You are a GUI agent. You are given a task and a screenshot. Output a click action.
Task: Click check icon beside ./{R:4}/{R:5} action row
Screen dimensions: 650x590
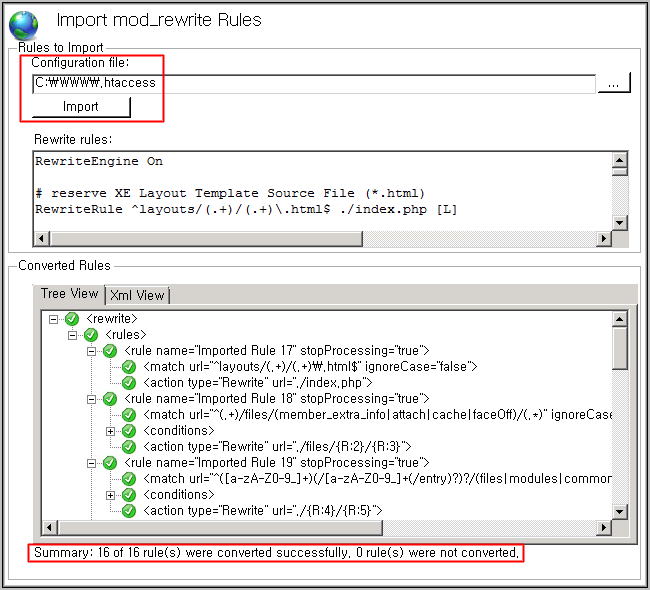point(129,511)
